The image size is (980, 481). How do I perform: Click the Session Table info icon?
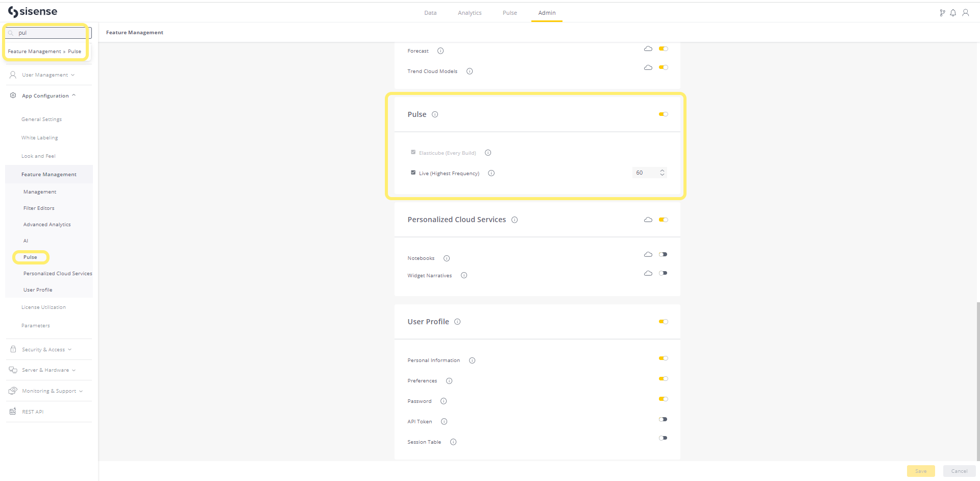[453, 442]
